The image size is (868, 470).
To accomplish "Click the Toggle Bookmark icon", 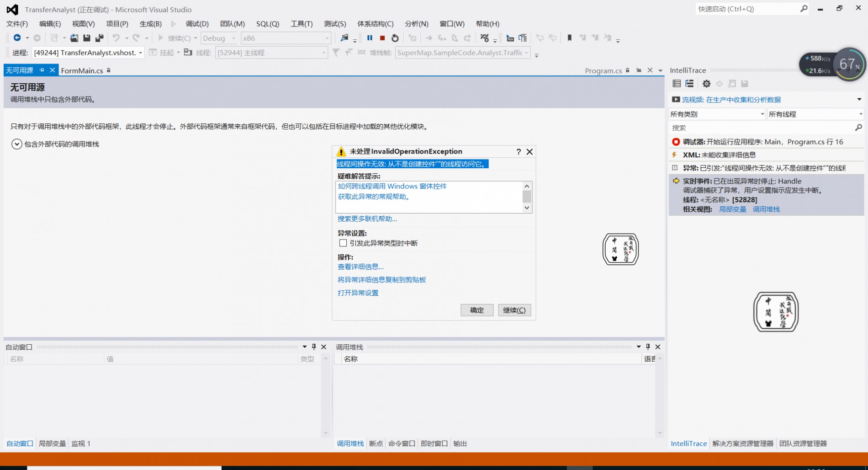I will point(569,38).
